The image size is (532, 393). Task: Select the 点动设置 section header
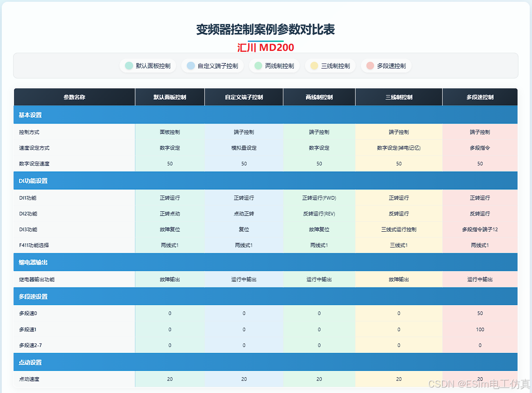pos(266,362)
